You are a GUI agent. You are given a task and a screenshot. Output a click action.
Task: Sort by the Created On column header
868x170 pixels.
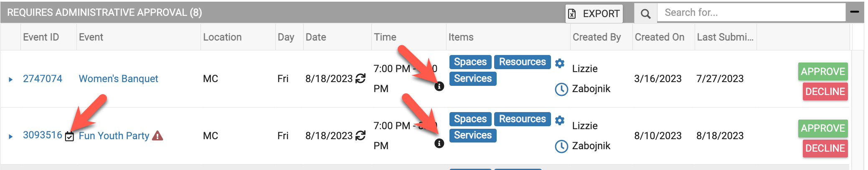point(660,37)
